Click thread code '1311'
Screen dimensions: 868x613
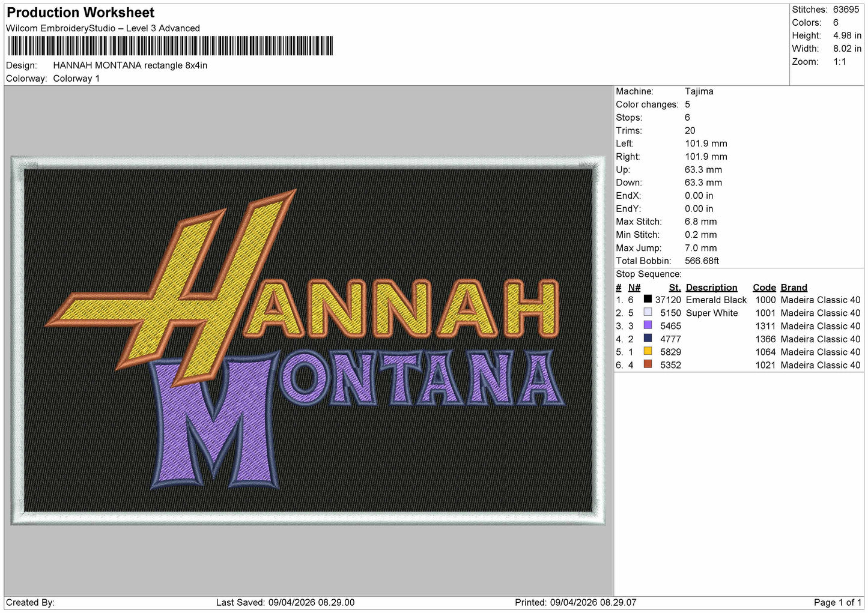[765, 327]
